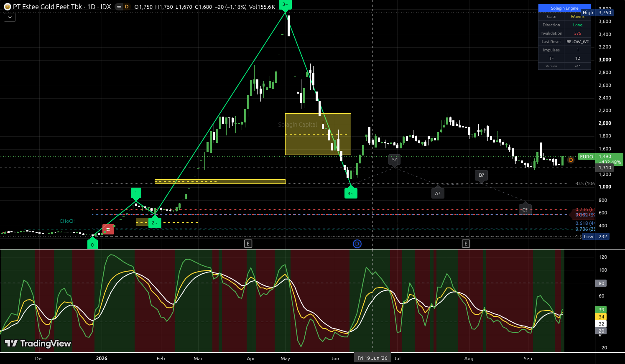Select the large yellow zone rectangle near June
Image resolution: width=625 pixels, height=364 pixels.
point(318,134)
